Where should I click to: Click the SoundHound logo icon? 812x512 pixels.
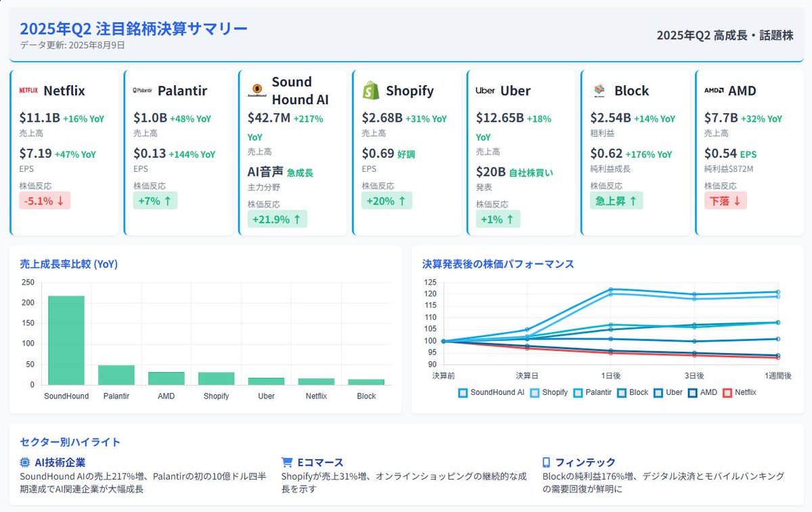(x=257, y=91)
